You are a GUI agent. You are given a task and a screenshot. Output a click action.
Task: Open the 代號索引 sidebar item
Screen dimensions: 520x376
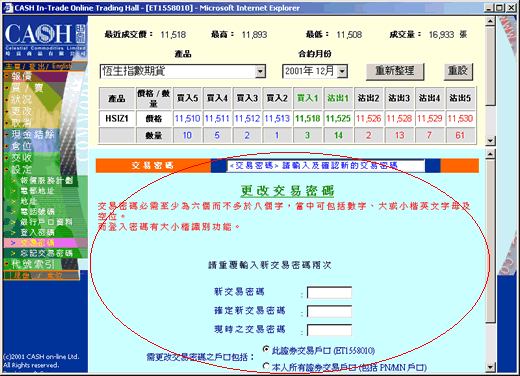[33, 264]
